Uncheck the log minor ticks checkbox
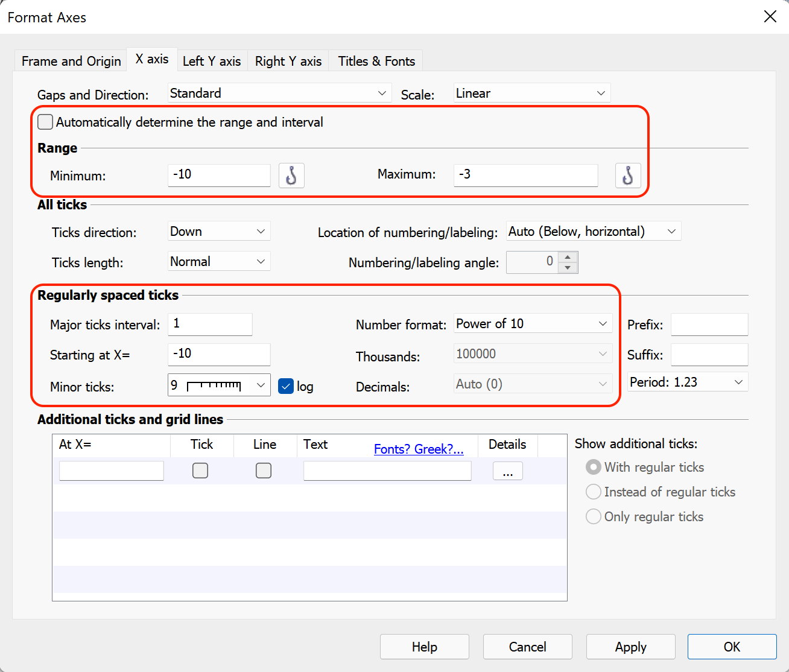 (286, 386)
